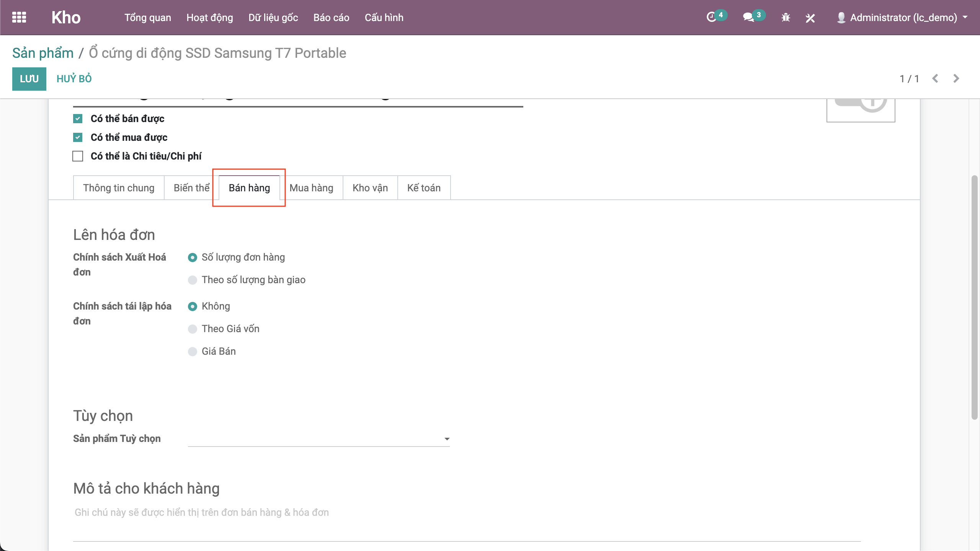Image resolution: width=980 pixels, height=551 pixels.
Task: Go to the next record arrow
Action: [956, 79]
